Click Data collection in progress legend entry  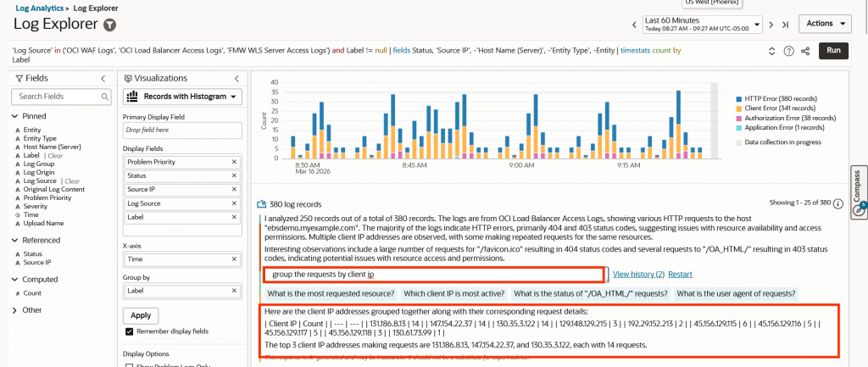778,142
